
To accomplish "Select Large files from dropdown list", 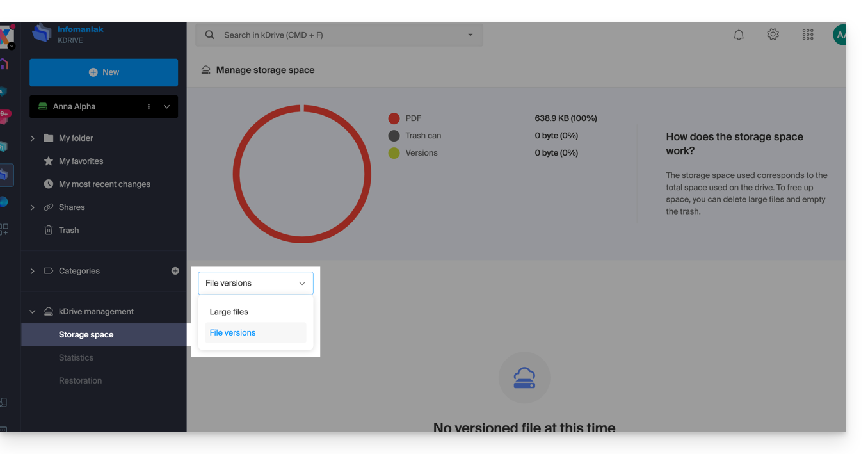I will point(229,312).
